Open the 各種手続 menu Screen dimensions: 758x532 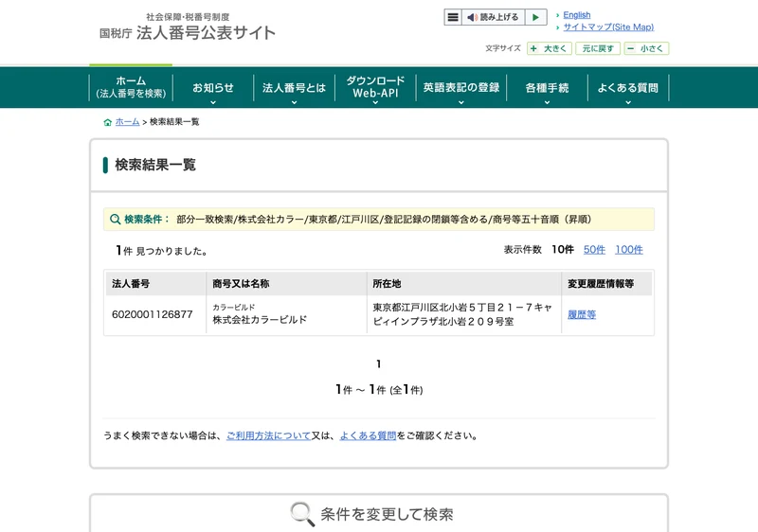(547, 87)
